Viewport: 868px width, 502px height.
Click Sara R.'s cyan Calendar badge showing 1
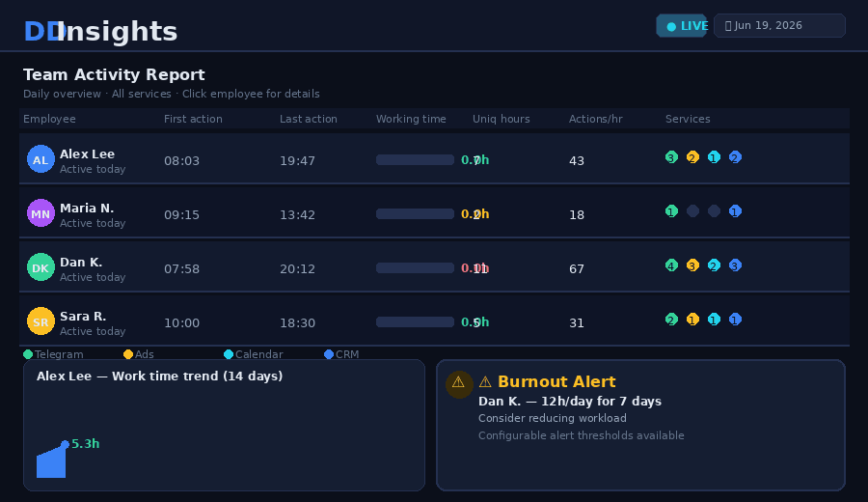pyautogui.click(x=714, y=320)
